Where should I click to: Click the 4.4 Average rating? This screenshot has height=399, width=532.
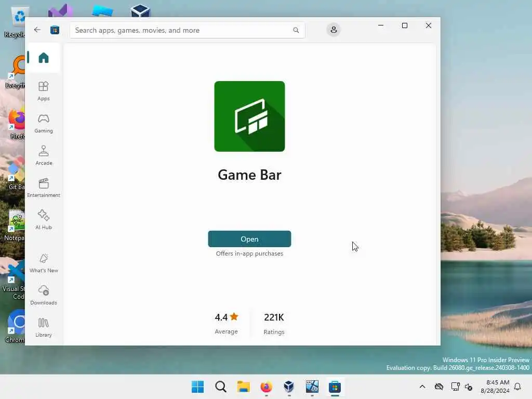227,323
